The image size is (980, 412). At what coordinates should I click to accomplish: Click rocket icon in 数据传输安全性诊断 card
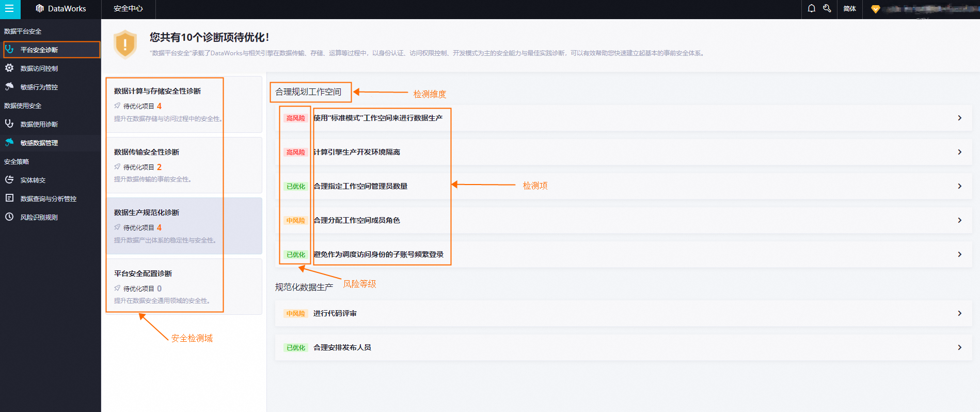tap(117, 167)
